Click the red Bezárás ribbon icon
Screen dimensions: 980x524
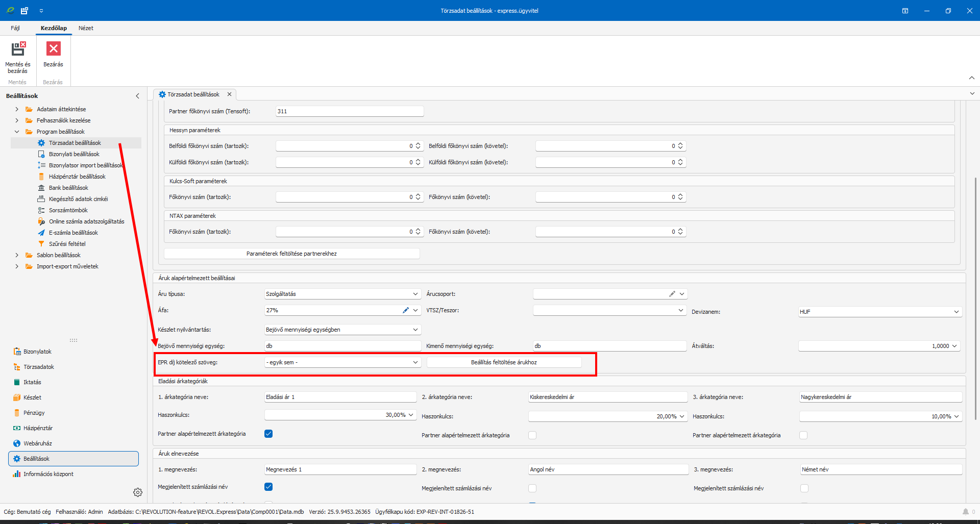[53, 49]
